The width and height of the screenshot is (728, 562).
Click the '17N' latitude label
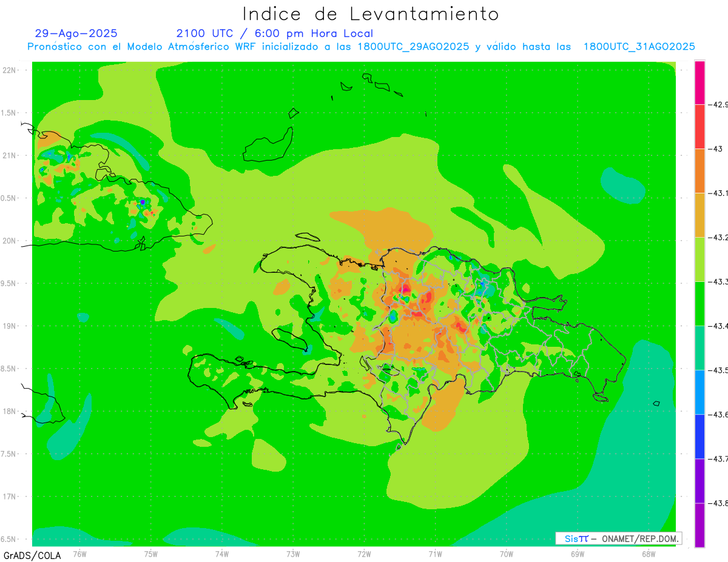9,497
